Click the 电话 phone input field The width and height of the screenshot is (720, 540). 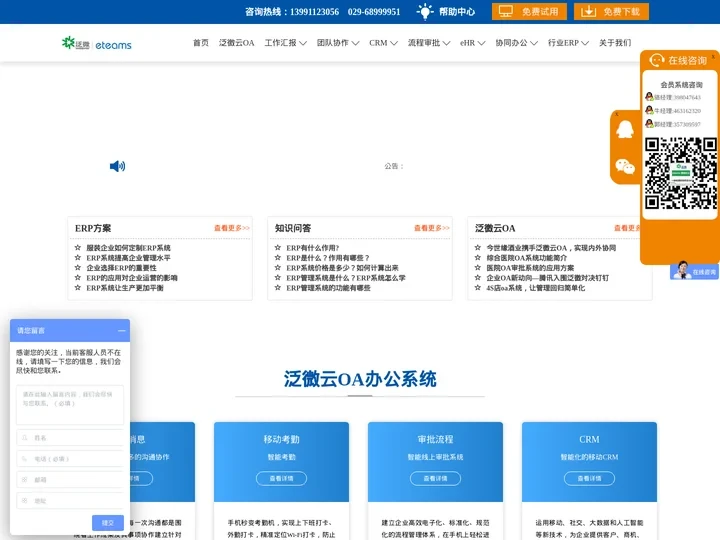pos(70,459)
